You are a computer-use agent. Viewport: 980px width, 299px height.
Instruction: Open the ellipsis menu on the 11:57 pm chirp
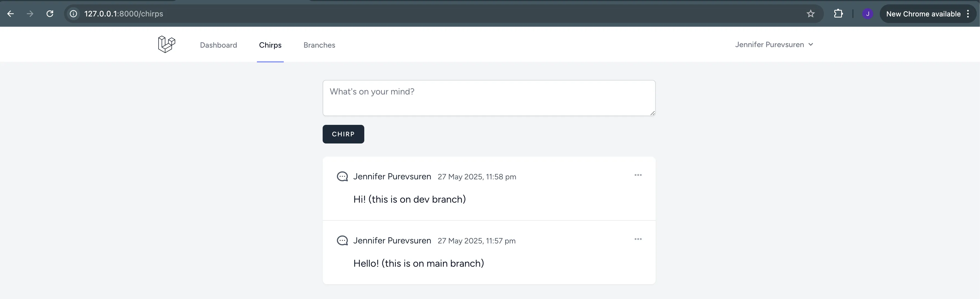pyautogui.click(x=638, y=239)
